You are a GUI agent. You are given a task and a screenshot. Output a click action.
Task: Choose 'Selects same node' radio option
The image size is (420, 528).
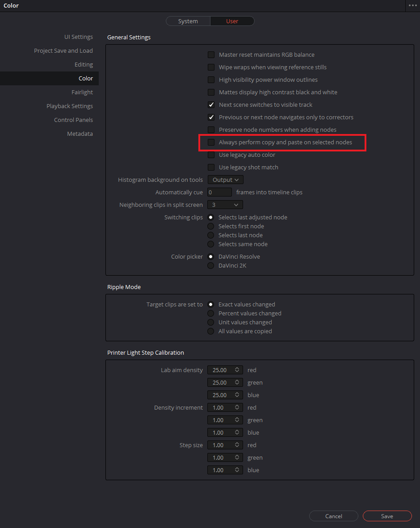pos(211,244)
